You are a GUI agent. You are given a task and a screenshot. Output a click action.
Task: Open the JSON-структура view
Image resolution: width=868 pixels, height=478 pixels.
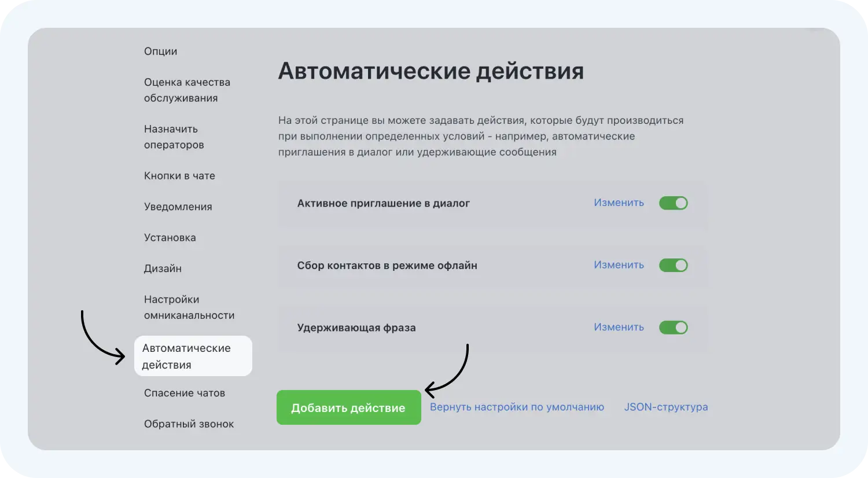(x=666, y=407)
